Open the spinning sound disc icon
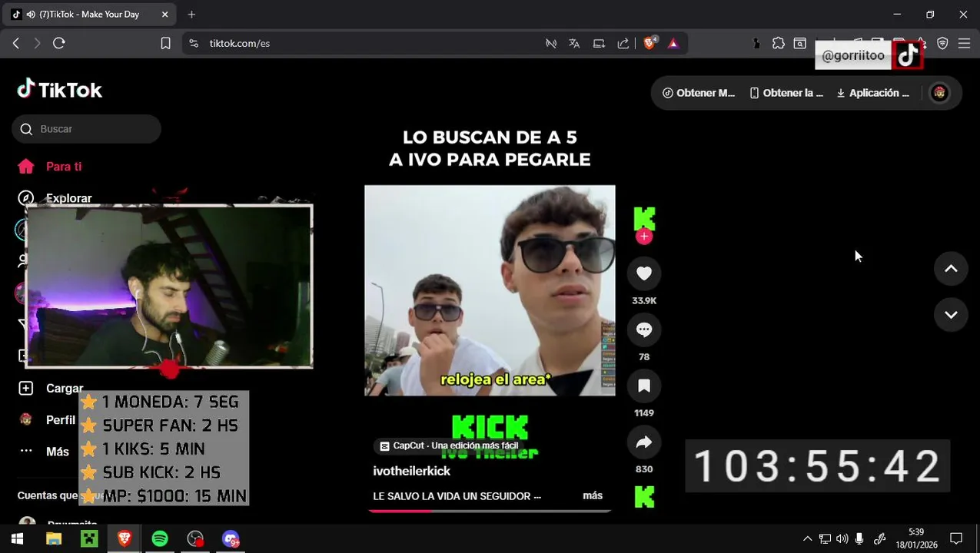 point(644,497)
